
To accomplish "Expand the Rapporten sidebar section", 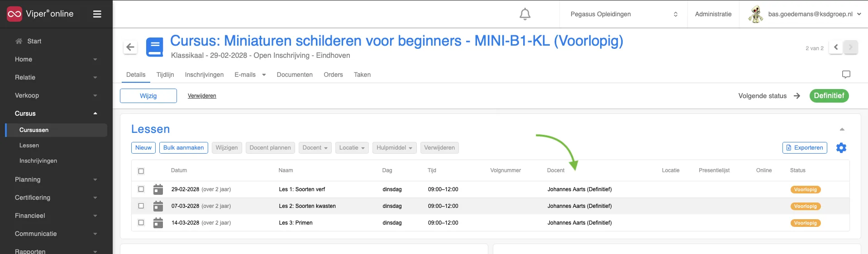I will click(56, 251).
